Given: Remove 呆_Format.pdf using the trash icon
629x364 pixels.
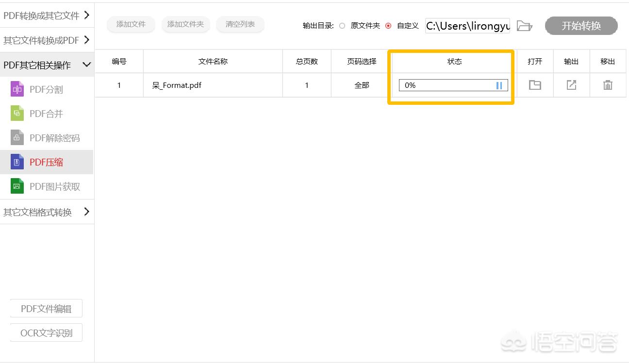Looking at the screenshot, I should pos(608,85).
